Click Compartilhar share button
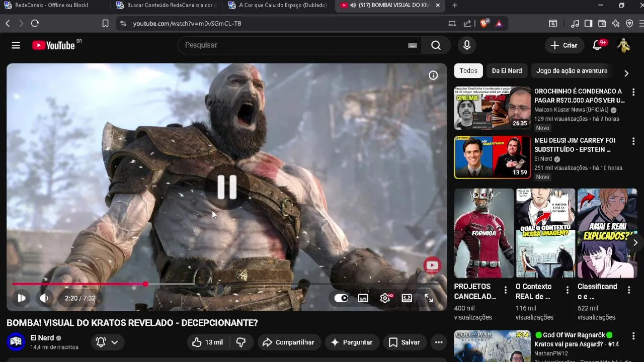Viewport: 644px width, 362px height. pyautogui.click(x=289, y=342)
